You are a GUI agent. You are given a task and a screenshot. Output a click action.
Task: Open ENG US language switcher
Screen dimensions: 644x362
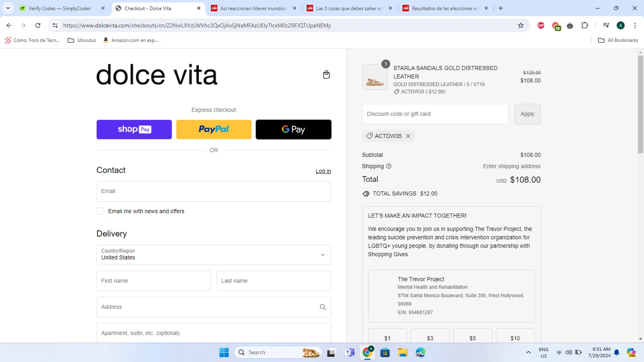pos(544,353)
